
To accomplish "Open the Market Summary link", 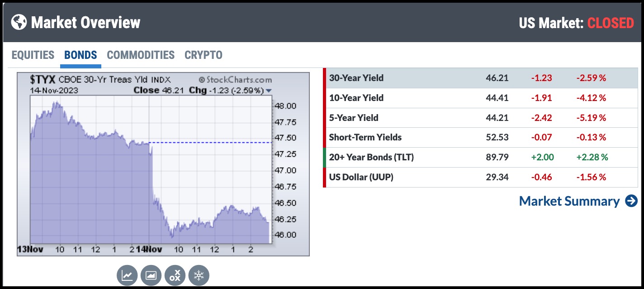I will point(569,201).
